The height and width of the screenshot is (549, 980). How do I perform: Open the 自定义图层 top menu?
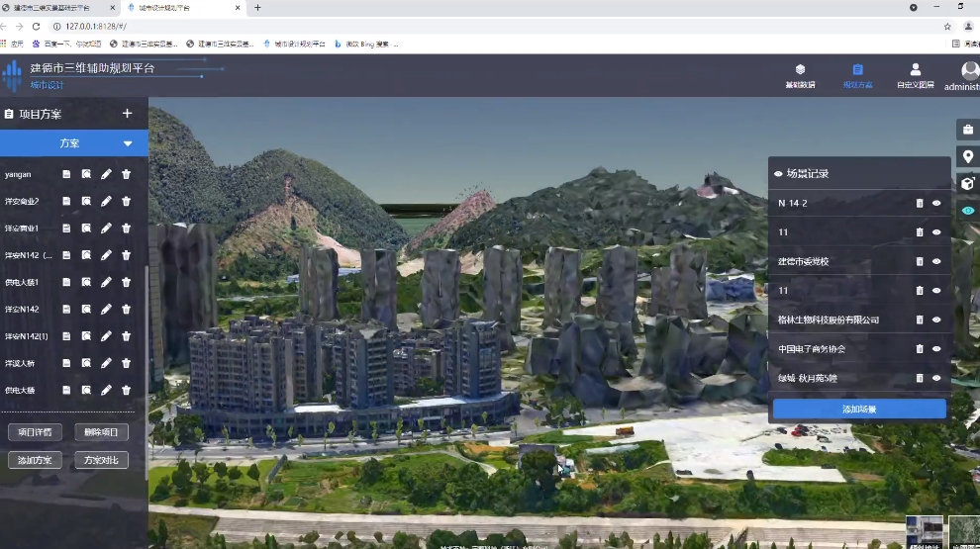pos(915,75)
